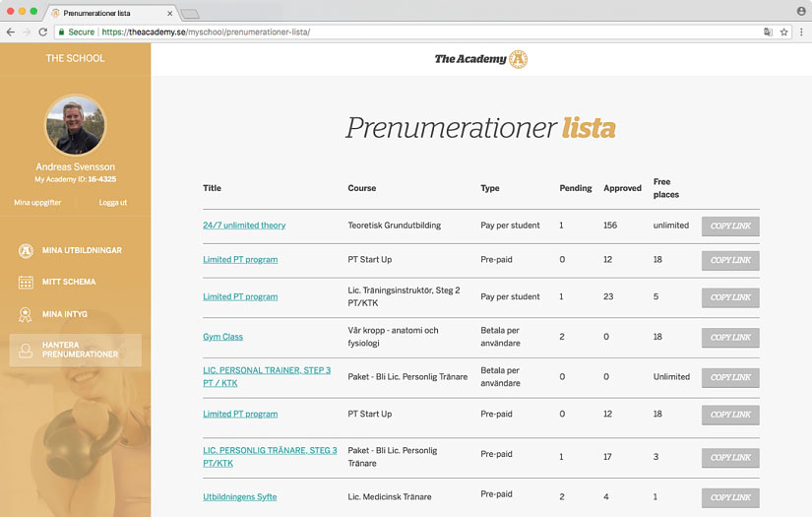Click the browser forward arrow
812x517 pixels.
(x=27, y=32)
